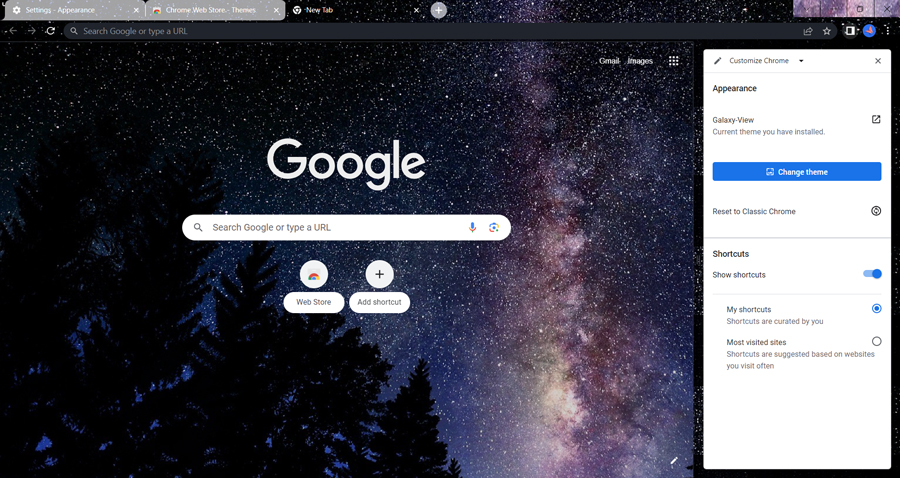
Task: Open the Gmail link
Action: (610, 61)
